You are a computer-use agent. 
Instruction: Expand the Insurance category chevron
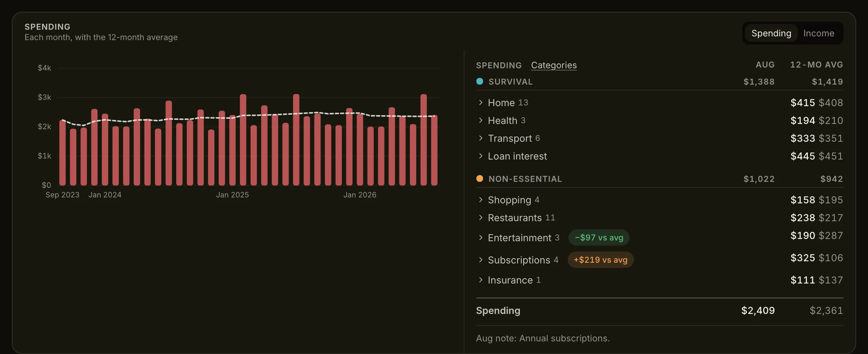pyautogui.click(x=480, y=280)
